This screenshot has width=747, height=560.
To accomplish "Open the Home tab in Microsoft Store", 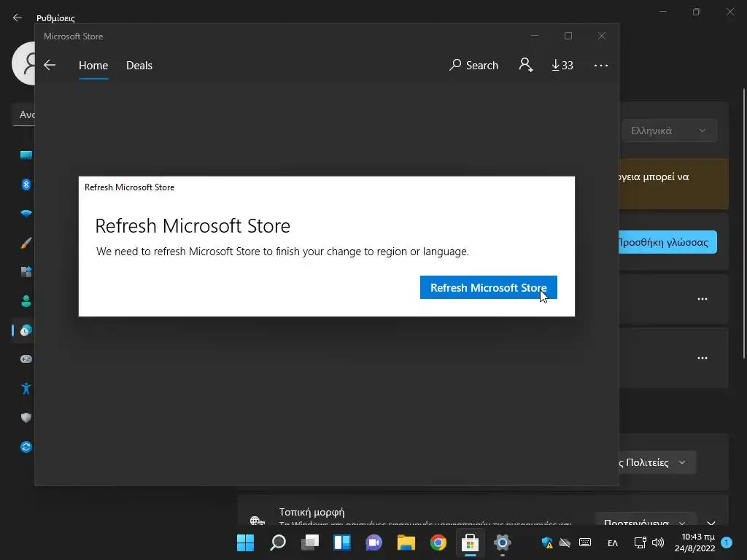I will pos(93,65).
